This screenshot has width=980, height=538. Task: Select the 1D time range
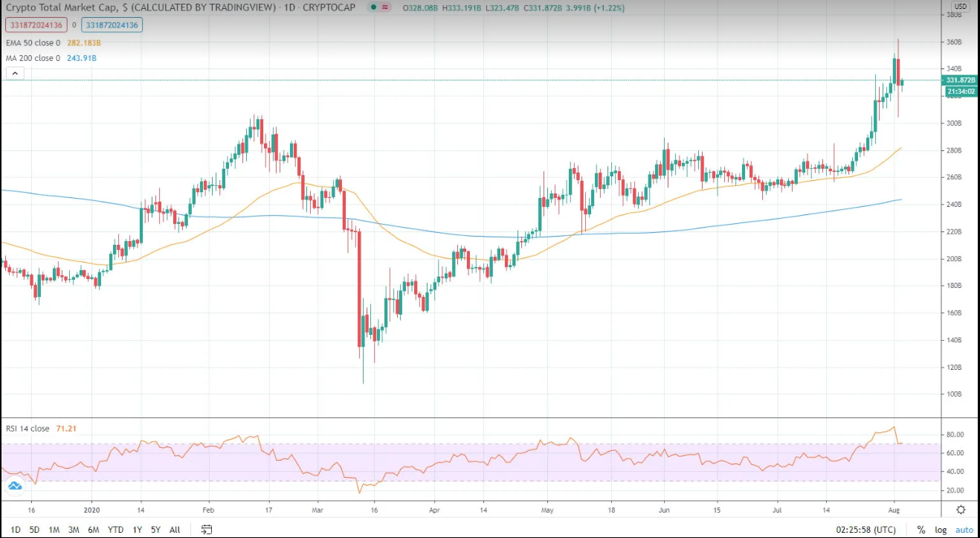coord(14,530)
